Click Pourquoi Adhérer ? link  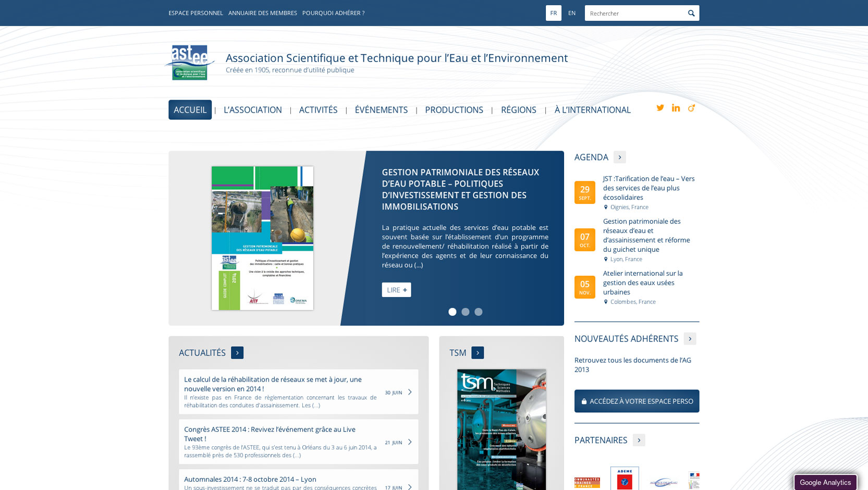[334, 13]
